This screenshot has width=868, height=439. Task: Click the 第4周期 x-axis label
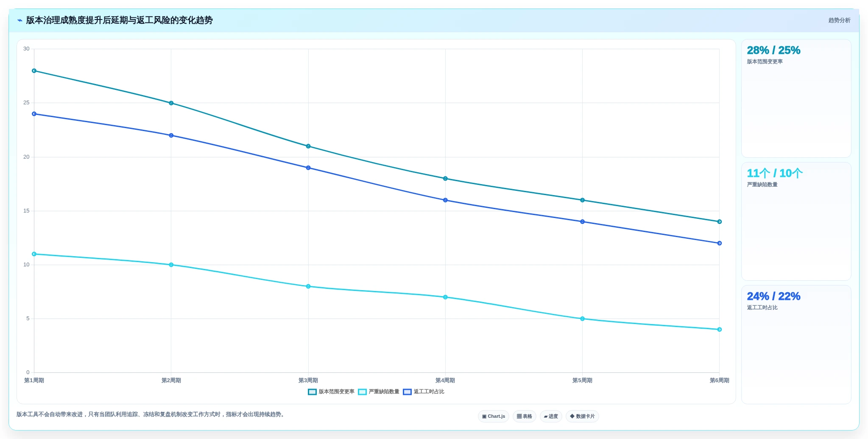(445, 380)
